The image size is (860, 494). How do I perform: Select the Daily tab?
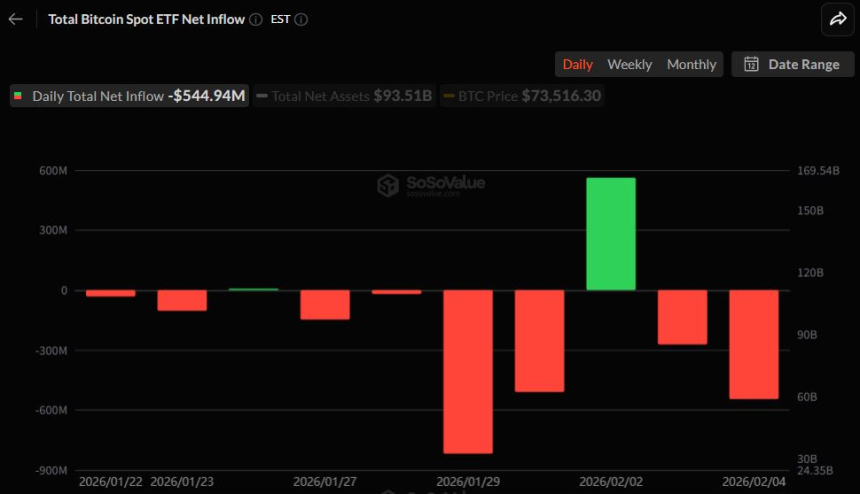tap(577, 64)
